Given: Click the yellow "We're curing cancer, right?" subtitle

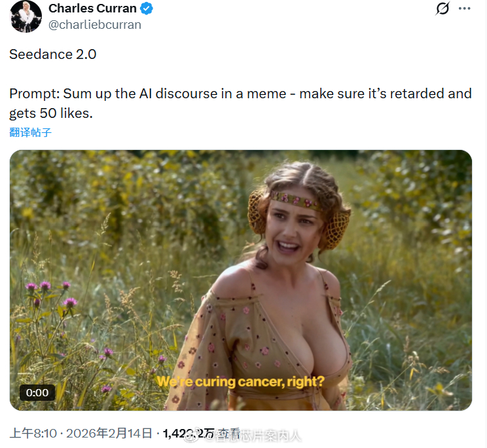Looking at the screenshot, I should [x=241, y=381].
